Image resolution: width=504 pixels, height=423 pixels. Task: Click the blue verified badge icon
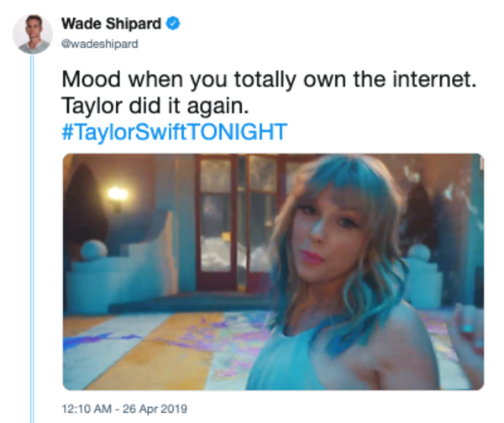[173, 23]
